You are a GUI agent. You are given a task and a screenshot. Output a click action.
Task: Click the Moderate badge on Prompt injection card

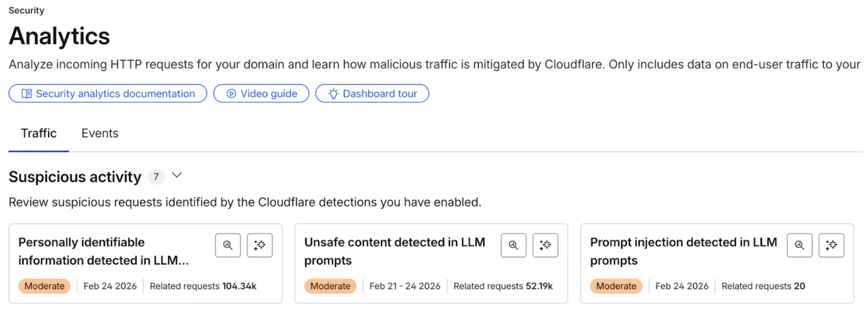616,286
